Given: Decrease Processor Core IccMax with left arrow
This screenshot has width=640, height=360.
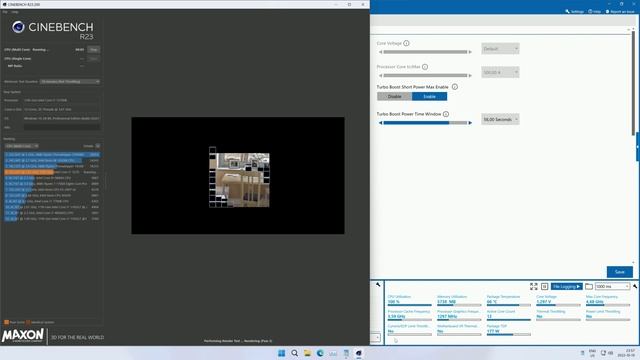Looking at the screenshot, I should pos(380,76).
